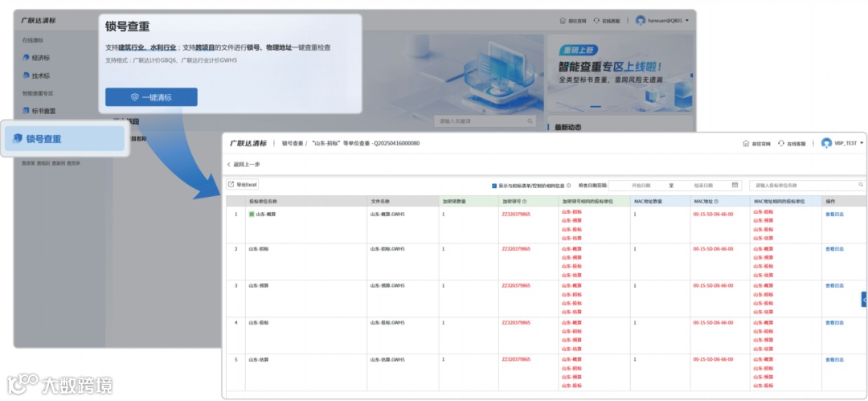Viewport: 868px width, 401px height.
Task: Click the green 招 tag beside 山东-概算
Action: (x=252, y=214)
